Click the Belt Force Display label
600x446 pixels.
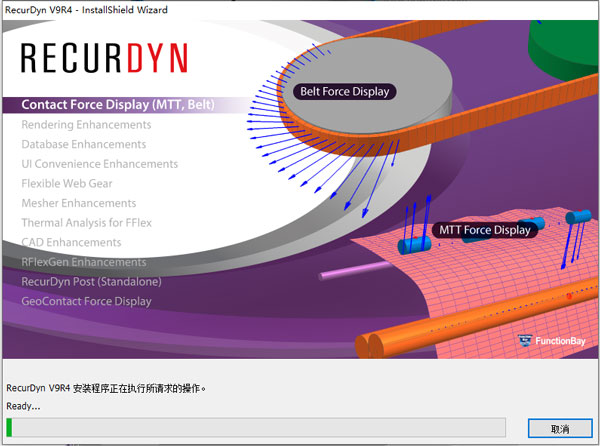(344, 92)
